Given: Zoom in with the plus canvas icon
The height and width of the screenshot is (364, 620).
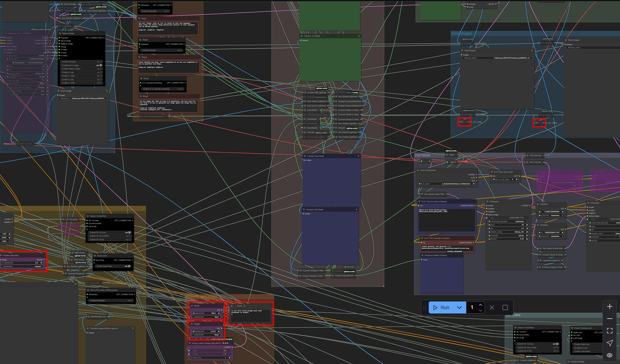Looking at the screenshot, I should [x=610, y=306].
